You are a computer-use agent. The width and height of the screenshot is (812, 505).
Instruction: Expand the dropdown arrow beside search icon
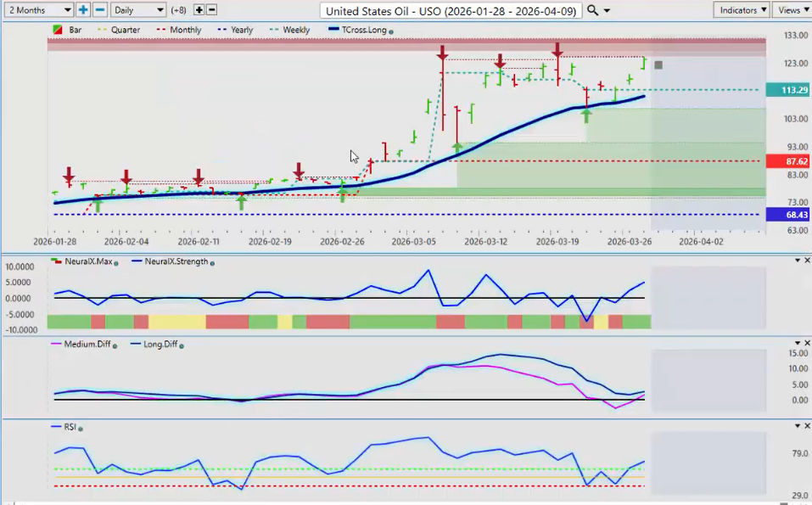click(x=607, y=10)
